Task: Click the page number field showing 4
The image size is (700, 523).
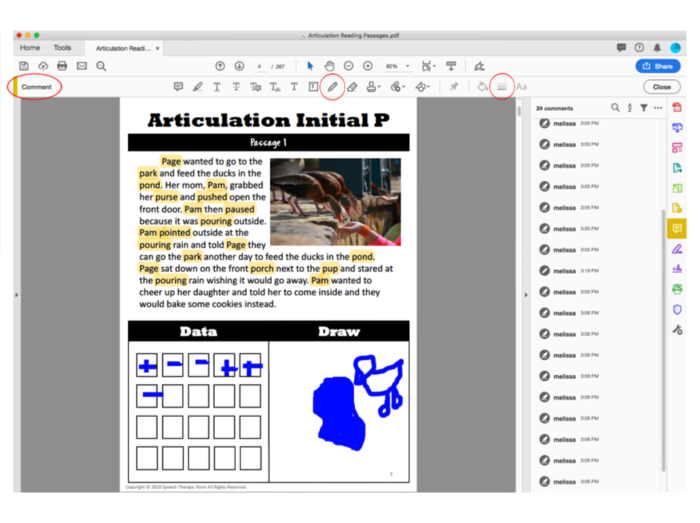Action: [259, 66]
